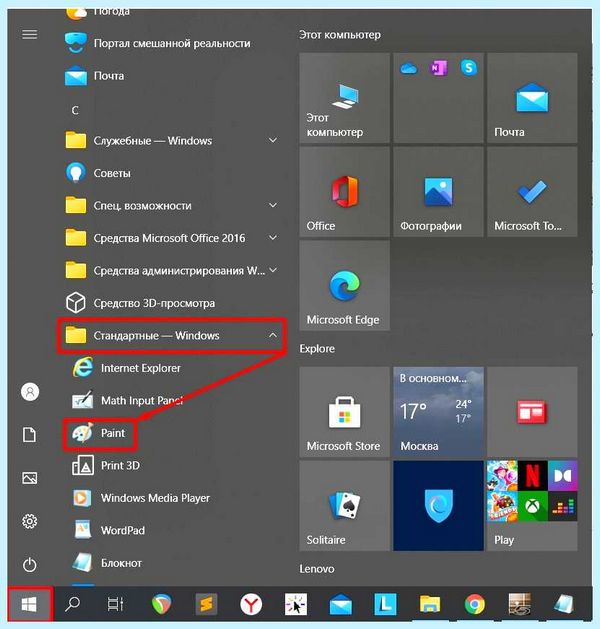Open Solitaire tile
This screenshot has height=629, width=600.
345,506
